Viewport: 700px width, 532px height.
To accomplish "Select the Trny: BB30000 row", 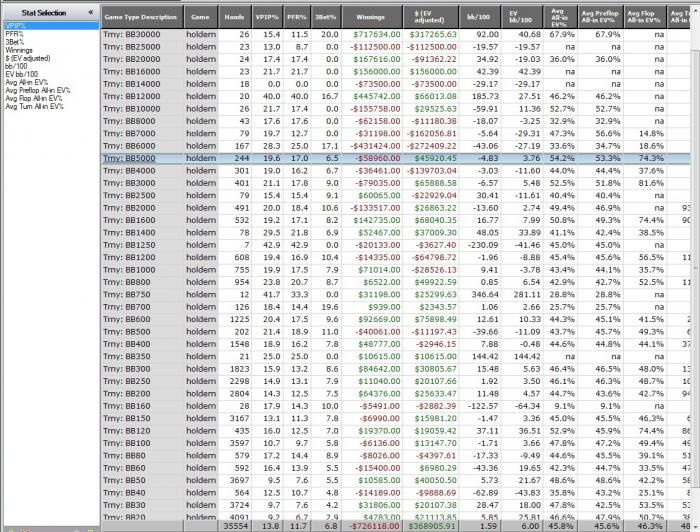I will tap(396, 34).
